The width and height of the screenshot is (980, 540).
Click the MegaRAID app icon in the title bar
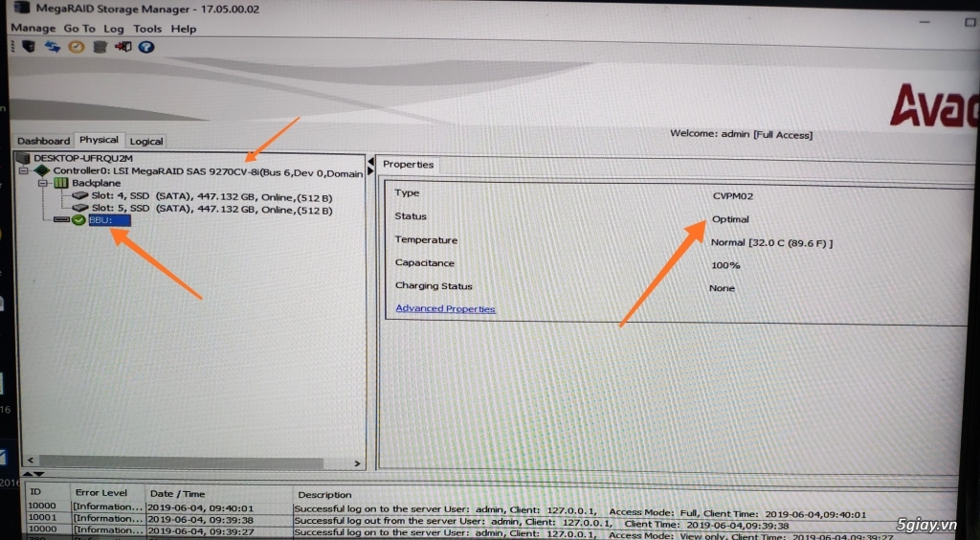click(21, 8)
